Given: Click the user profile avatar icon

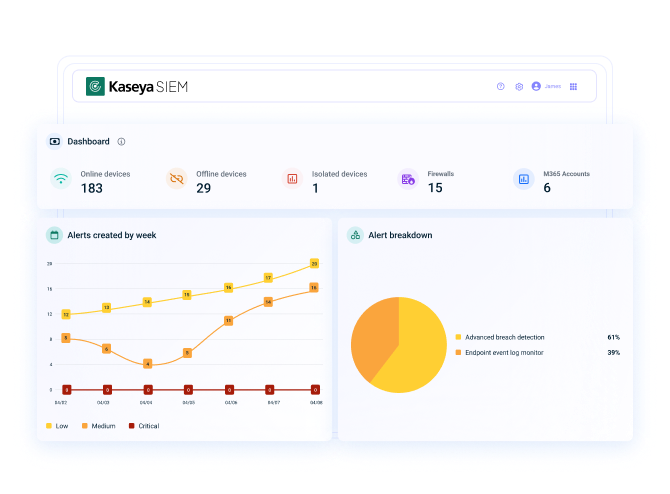Looking at the screenshot, I should (x=537, y=87).
